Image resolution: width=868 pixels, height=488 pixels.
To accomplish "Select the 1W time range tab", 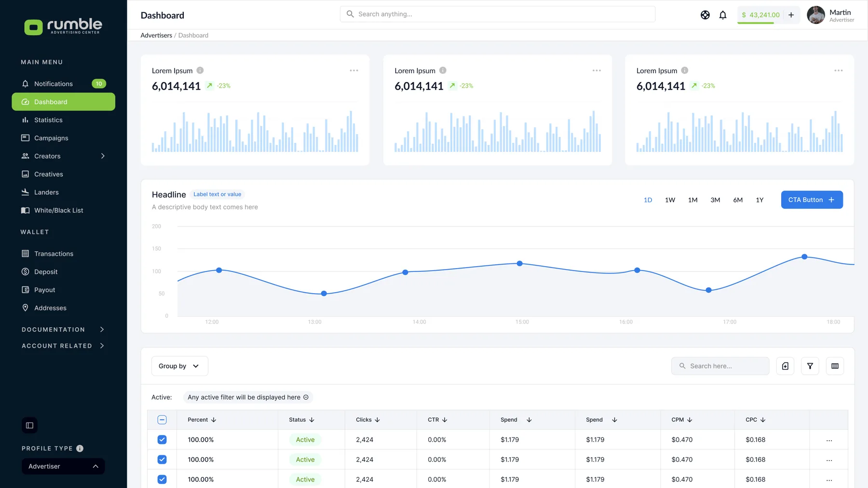I will 670,200.
